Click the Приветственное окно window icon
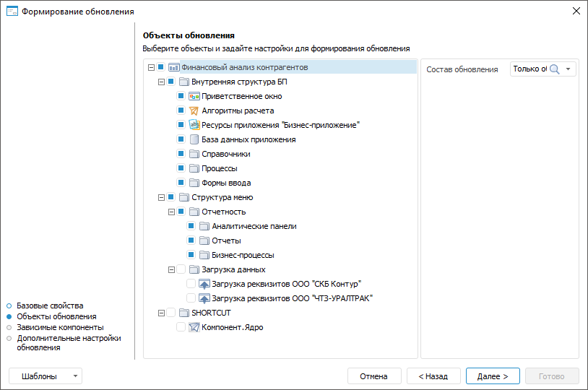 (x=194, y=96)
